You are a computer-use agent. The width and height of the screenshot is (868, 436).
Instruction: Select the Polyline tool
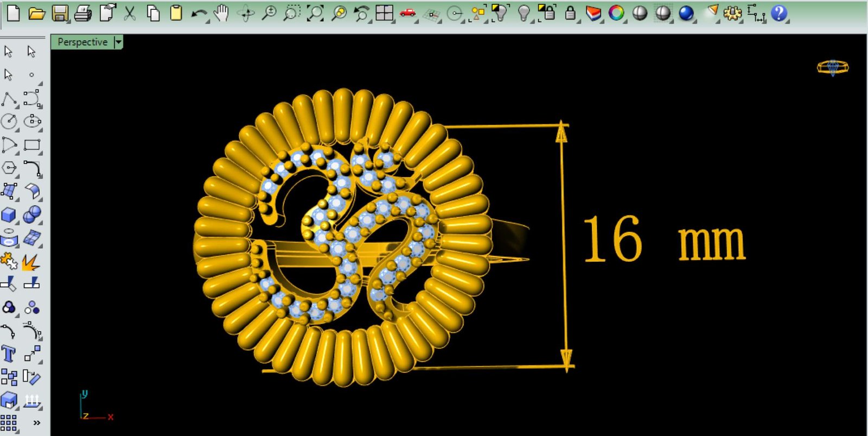pyautogui.click(x=9, y=99)
